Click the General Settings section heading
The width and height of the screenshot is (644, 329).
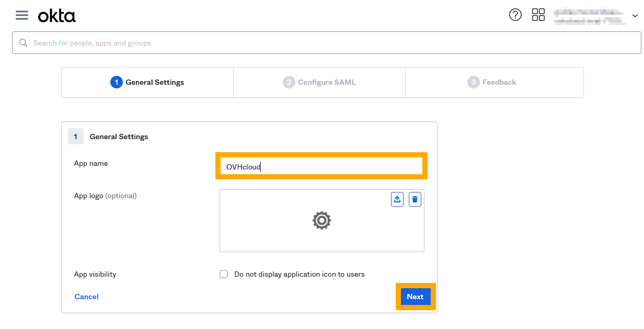click(x=119, y=137)
